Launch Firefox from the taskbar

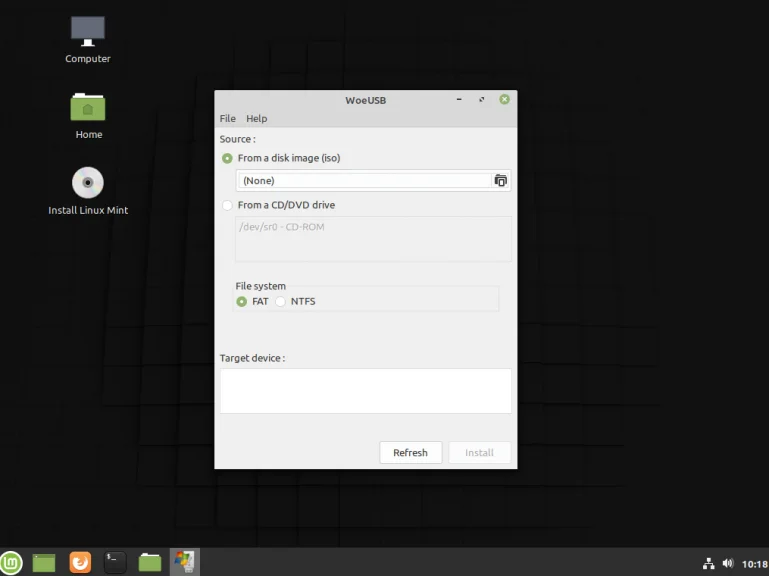pos(80,563)
